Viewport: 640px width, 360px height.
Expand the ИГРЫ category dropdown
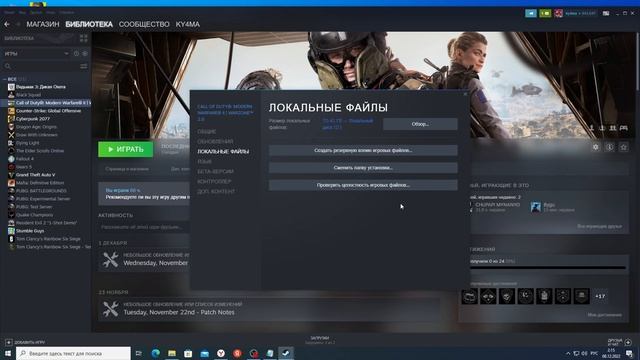(66, 53)
